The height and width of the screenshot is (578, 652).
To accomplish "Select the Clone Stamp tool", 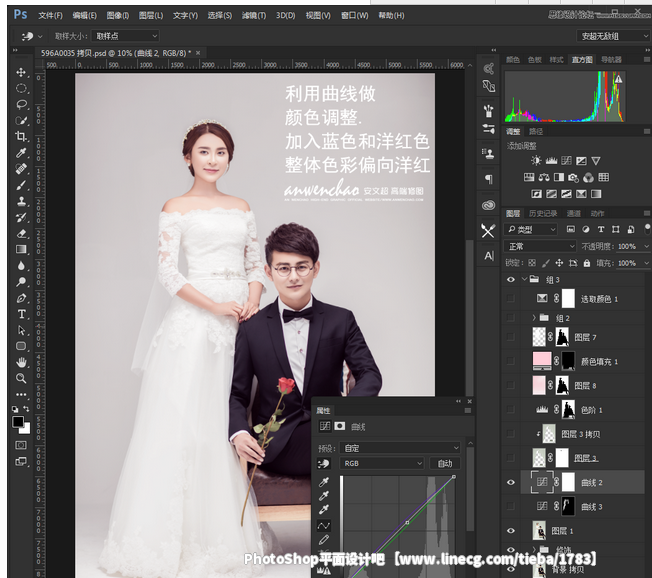I will 21,201.
